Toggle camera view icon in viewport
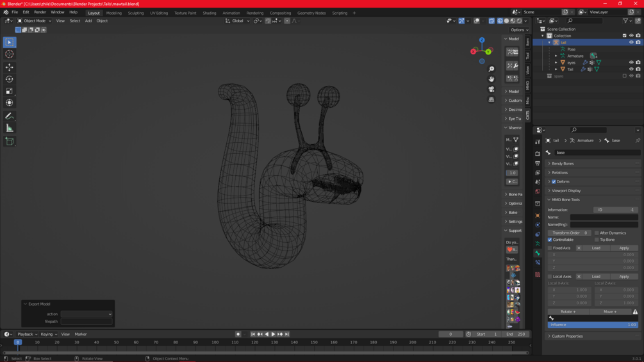644x362 pixels. (x=491, y=89)
